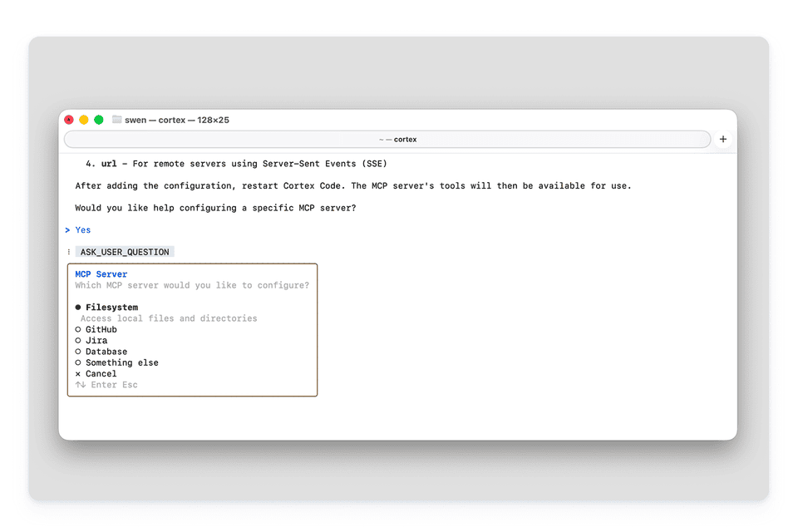Click the filled Filesystem radio bullet

tap(77, 307)
